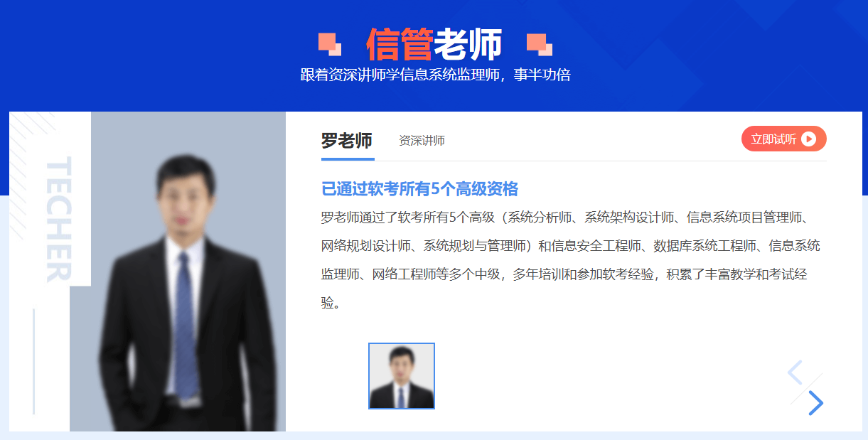Click the 信管老师 page heading
Screen dimensions: 868x440
pyautogui.click(x=434, y=44)
